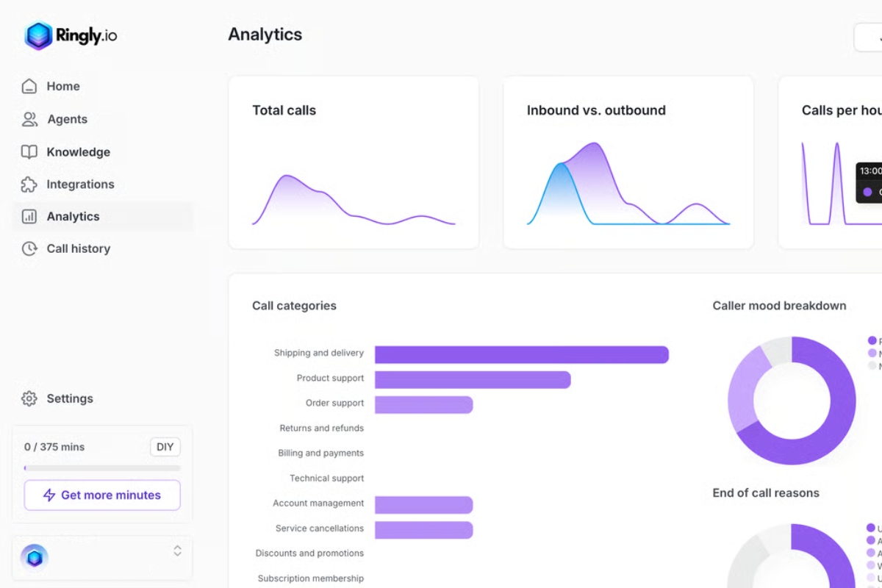The image size is (882, 588).
Task: Click the Call history clock icon
Action: point(29,248)
